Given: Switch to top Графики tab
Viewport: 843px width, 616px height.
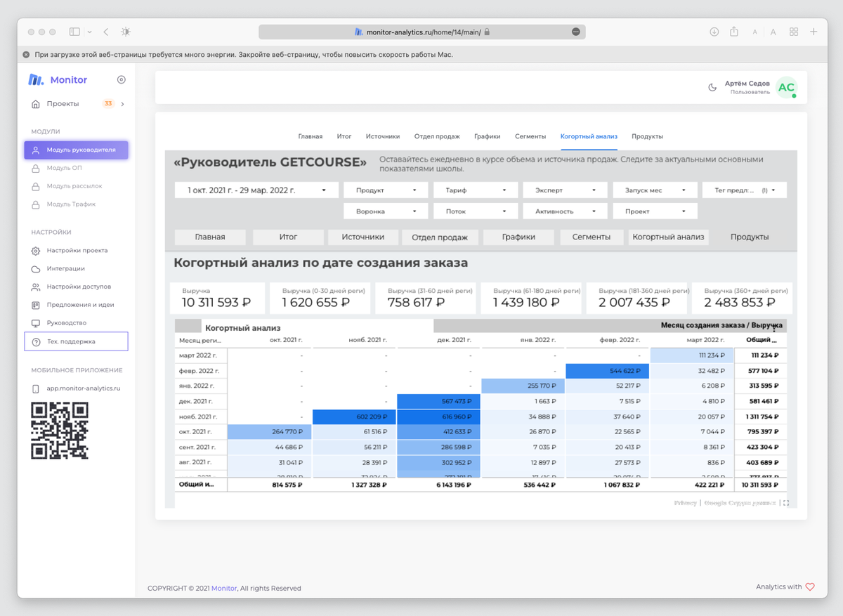Looking at the screenshot, I should click(x=488, y=136).
